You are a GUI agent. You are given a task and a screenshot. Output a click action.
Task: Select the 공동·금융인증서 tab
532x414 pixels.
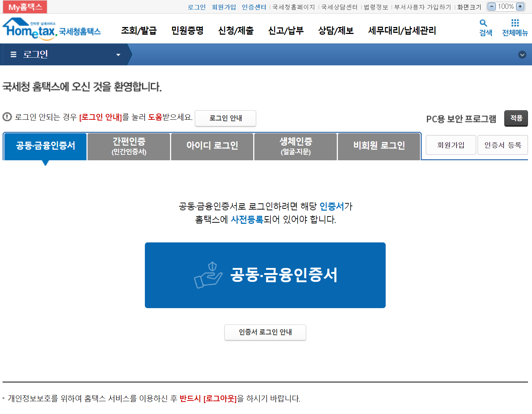[45, 146]
